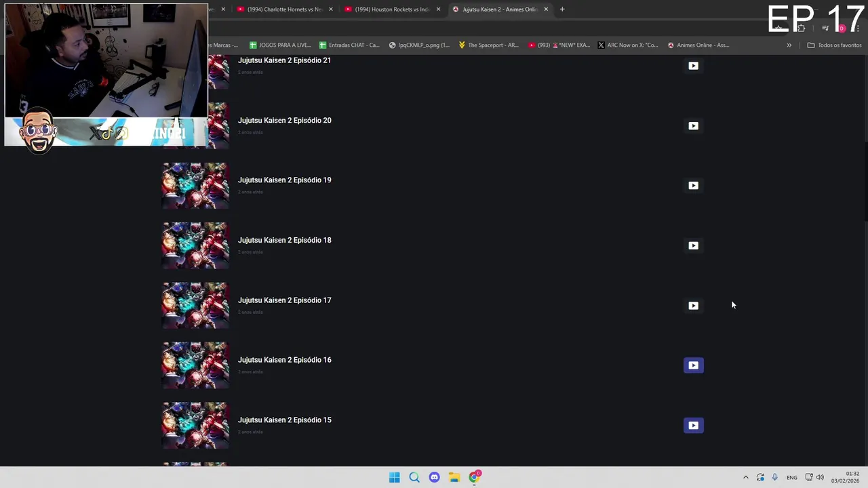Open the Windows Start menu

(394, 477)
